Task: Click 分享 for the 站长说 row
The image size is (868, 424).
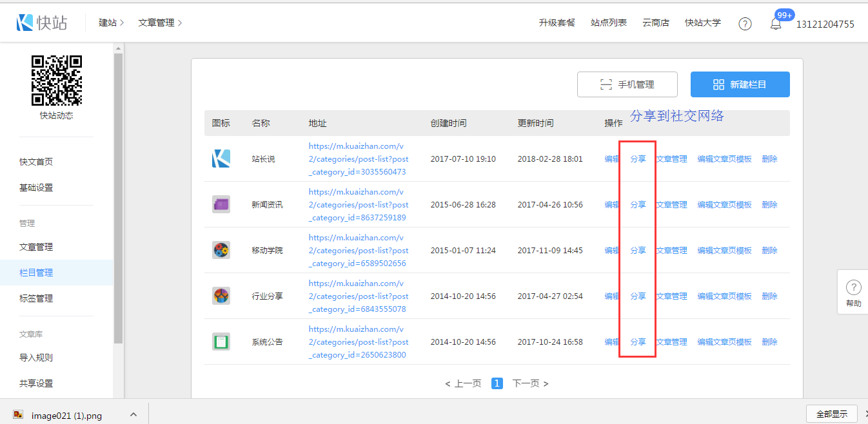Action: [x=638, y=159]
